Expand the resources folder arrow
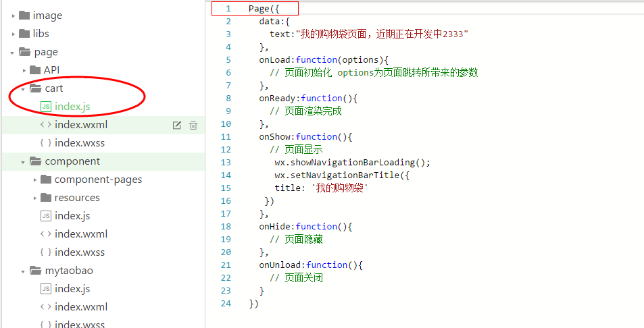644x328 pixels. tap(35, 198)
